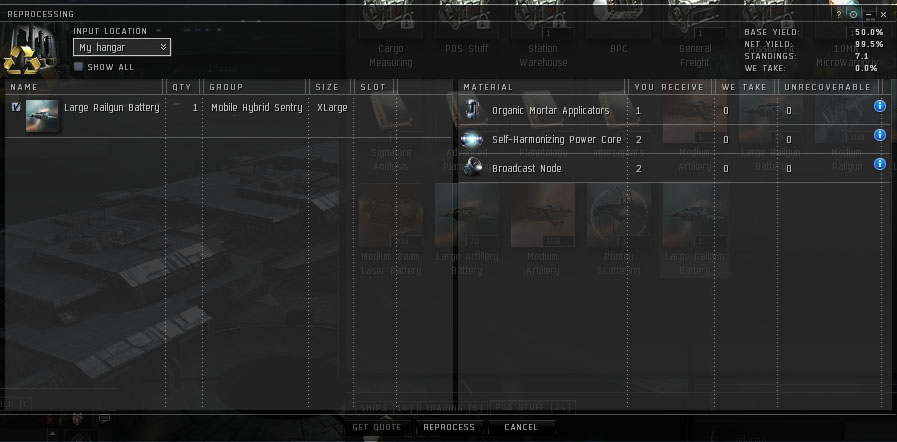Sort materials by the You Receive column

669,87
